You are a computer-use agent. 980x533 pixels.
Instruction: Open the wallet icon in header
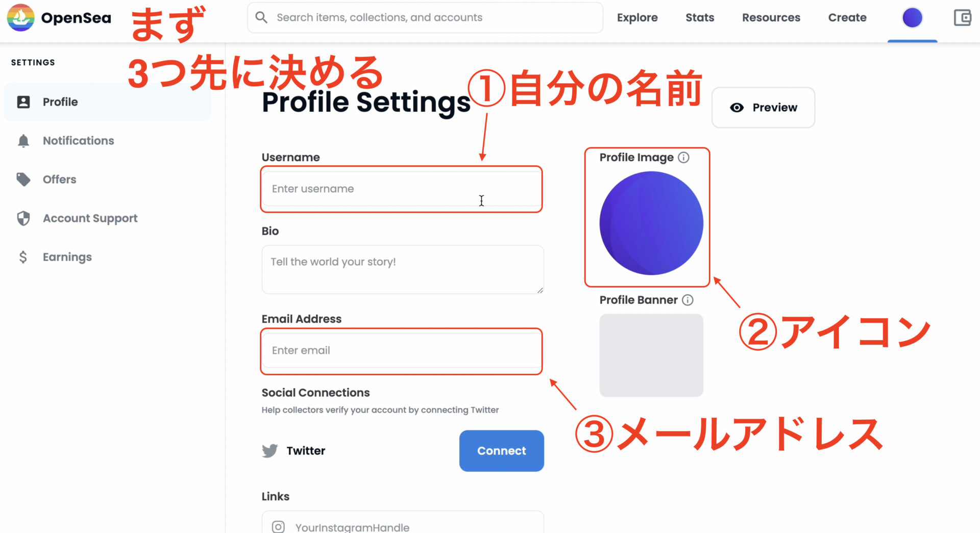click(x=962, y=18)
